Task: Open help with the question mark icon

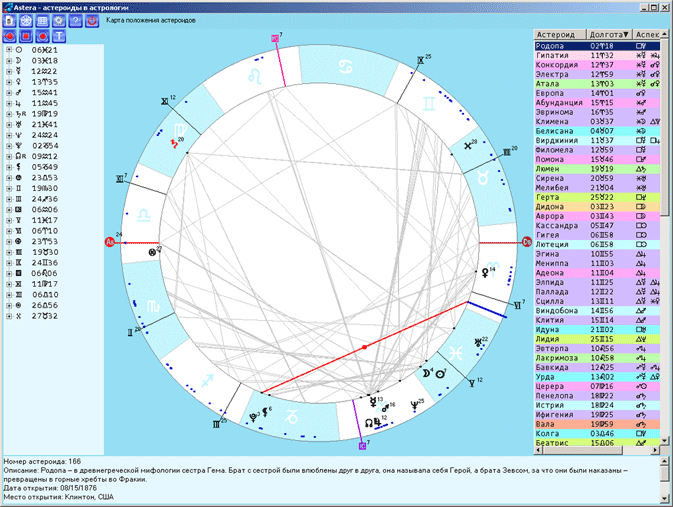Action: pyautogui.click(x=77, y=20)
